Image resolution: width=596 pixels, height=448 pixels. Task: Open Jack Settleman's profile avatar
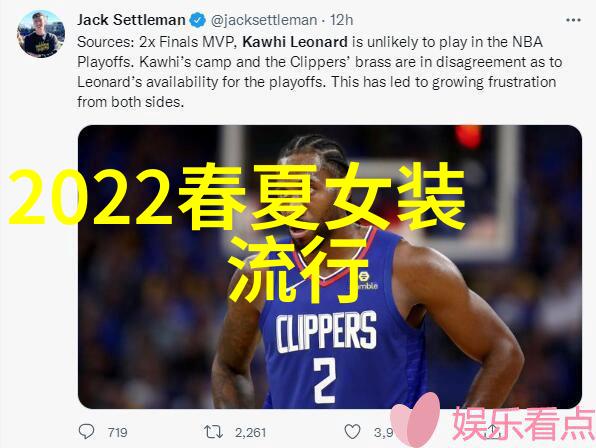coord(41,34)
